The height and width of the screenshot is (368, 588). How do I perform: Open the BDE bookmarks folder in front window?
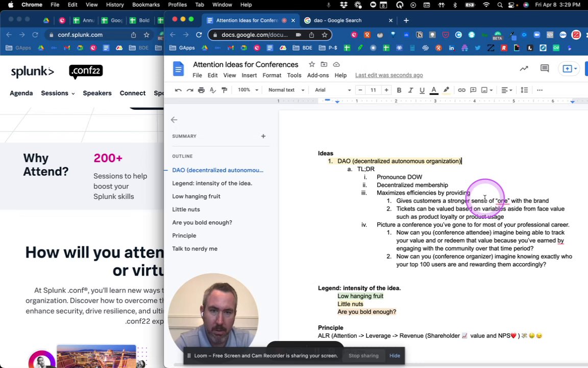click(x=302, y=48)
